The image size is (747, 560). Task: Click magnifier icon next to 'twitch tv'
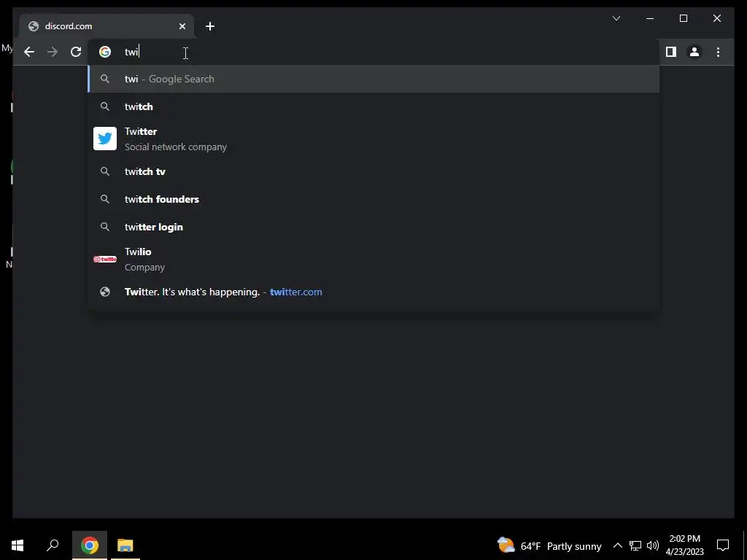(105, 171)
